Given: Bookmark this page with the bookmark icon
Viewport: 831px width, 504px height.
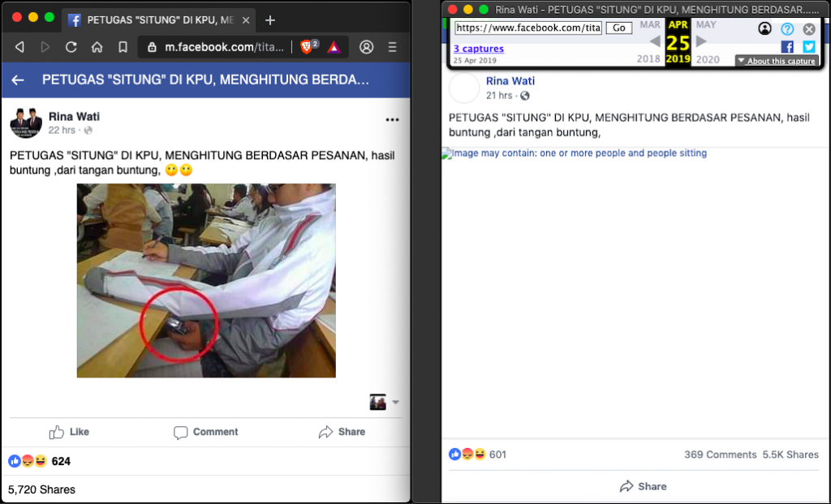Looking at the screenshot, I should point(123,47).
